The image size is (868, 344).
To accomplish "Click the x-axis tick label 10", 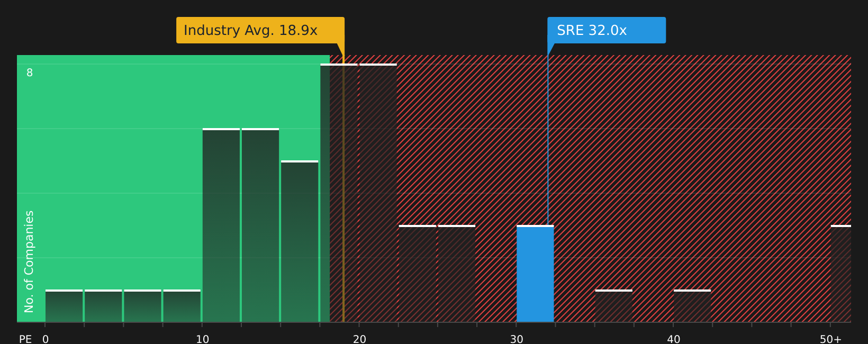I will click(202, 339).
